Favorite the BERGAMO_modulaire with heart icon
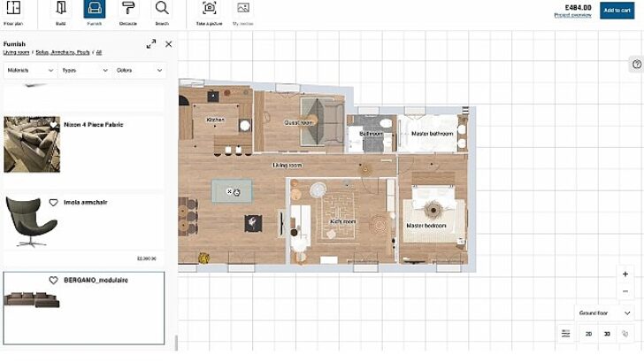Image resolution: width=644 pixels, height=363 pixels. click(x=53, y=280)
